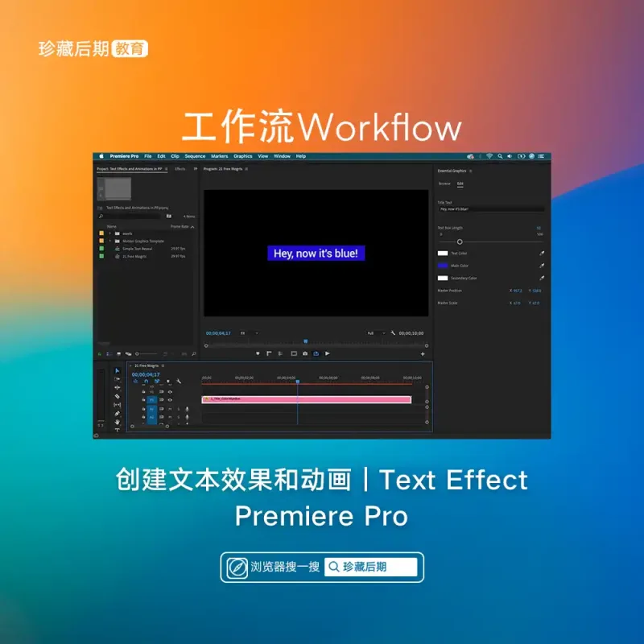Click the Export Frame camera icon

(305, 353)
